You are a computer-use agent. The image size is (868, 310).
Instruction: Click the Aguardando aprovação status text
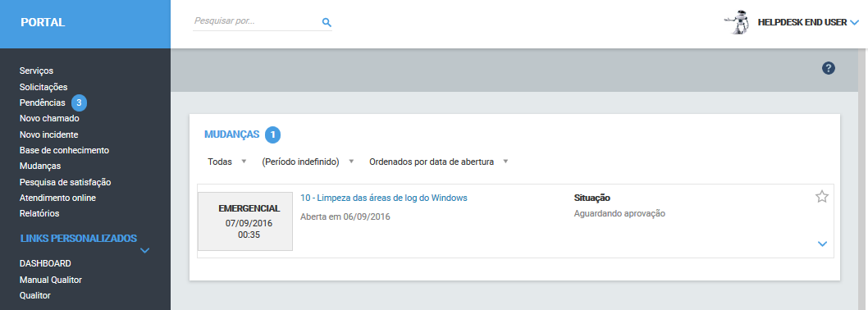click(619, 214)
